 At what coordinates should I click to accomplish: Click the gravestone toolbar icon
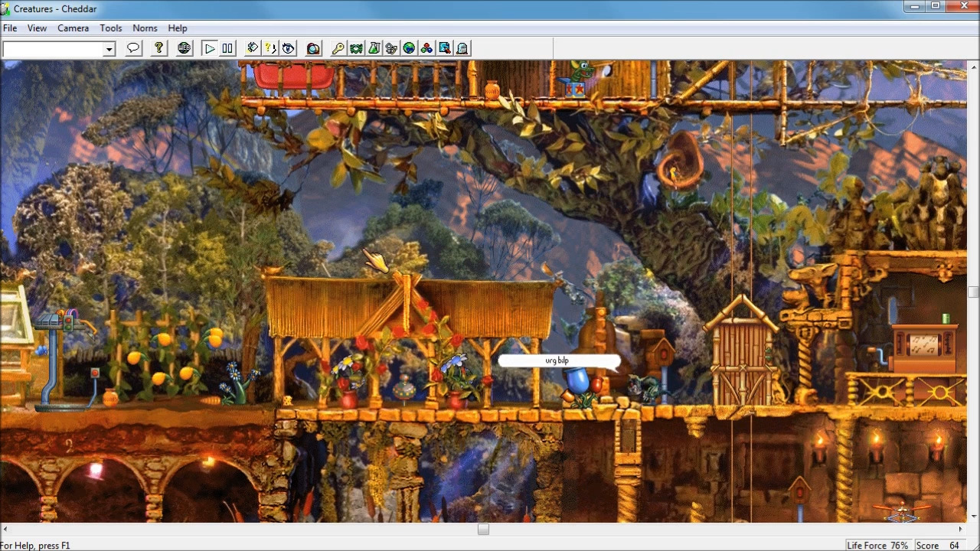pos(462,48)
